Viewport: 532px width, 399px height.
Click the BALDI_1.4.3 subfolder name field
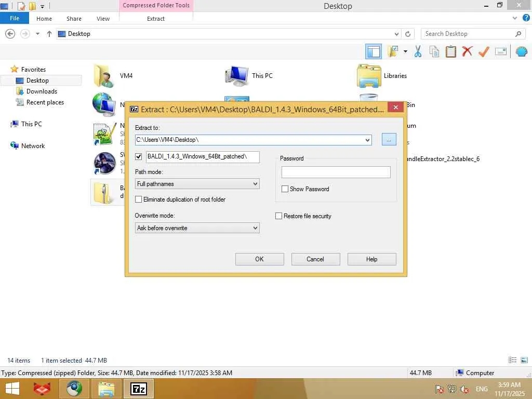(203, 156)
